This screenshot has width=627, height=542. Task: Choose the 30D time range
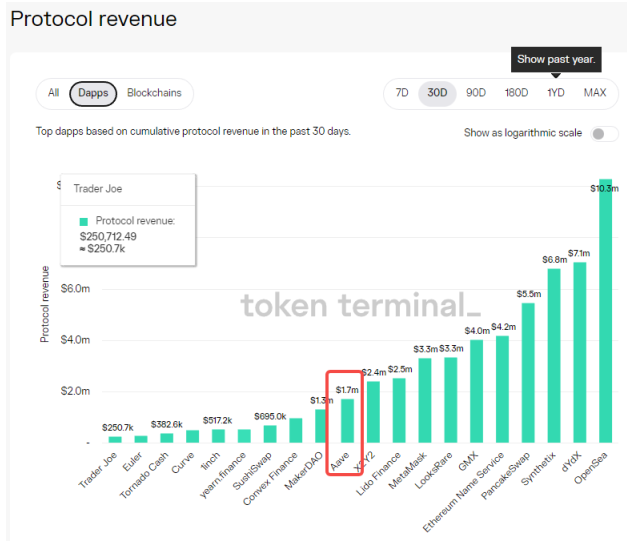[x=437, y=94]
